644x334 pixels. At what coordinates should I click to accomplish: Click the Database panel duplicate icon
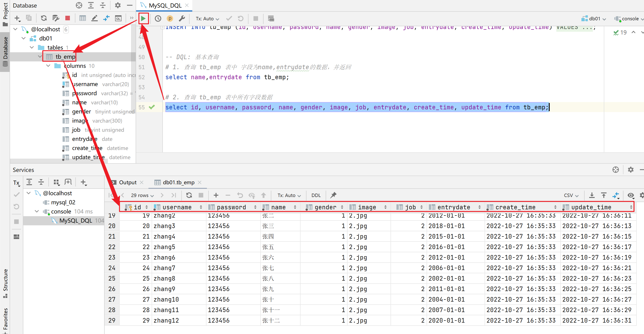pos(29,18)
